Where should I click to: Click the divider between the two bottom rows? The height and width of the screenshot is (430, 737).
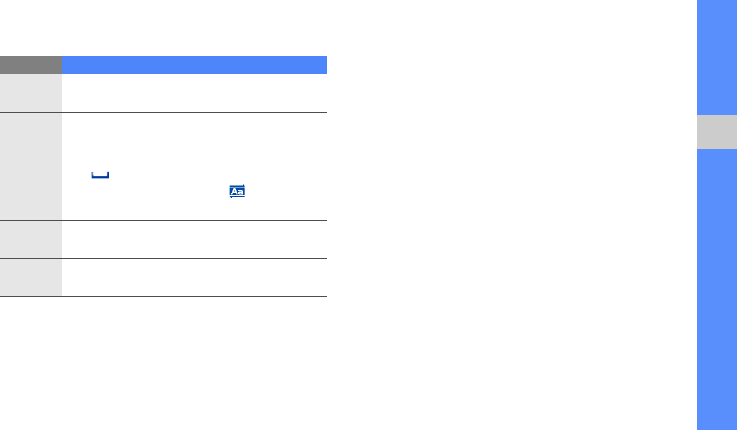pos(194,259)
